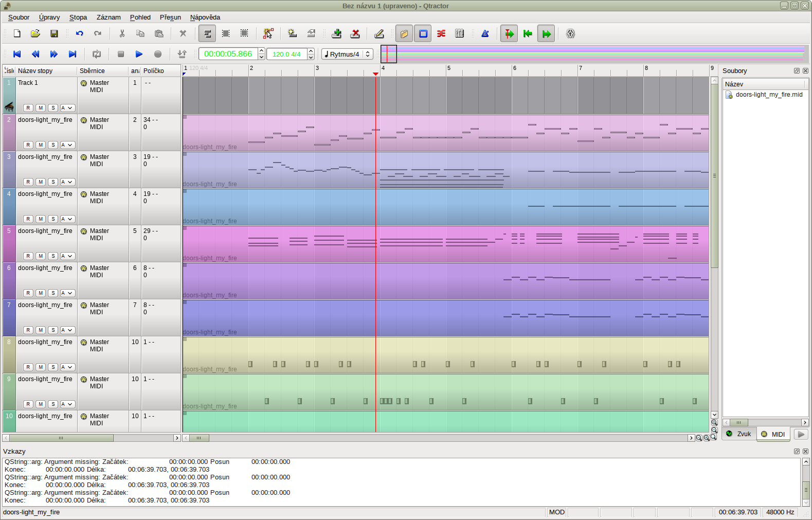Activate rectangle select mode
Viewport: 812px width, 520px height.
click(x=244, y=33)
